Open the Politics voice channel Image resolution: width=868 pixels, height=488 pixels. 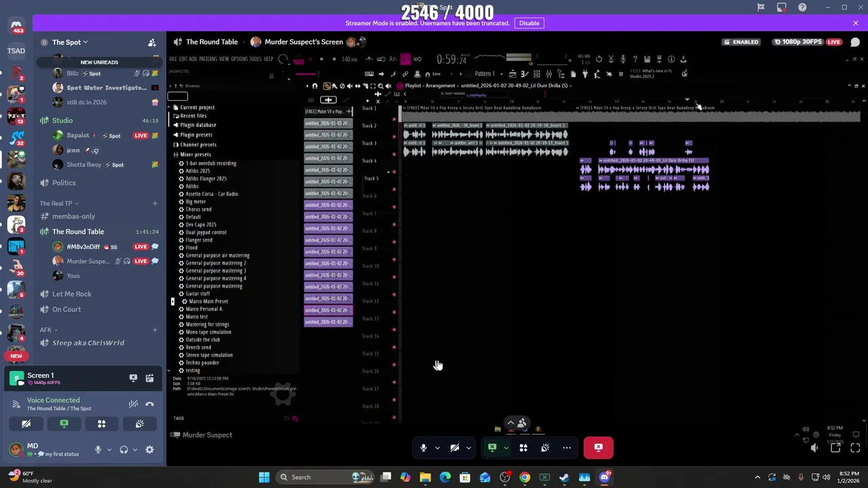(x=64, y=183)
